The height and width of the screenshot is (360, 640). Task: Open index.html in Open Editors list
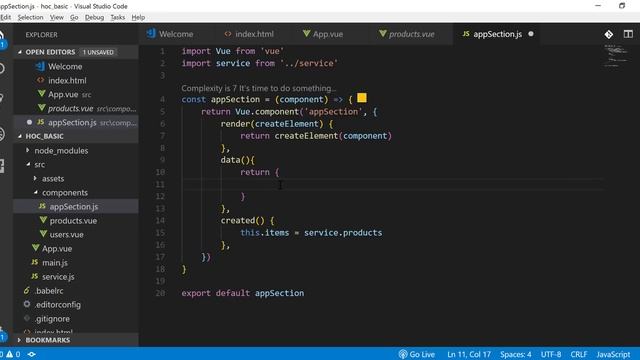point(76,80)
